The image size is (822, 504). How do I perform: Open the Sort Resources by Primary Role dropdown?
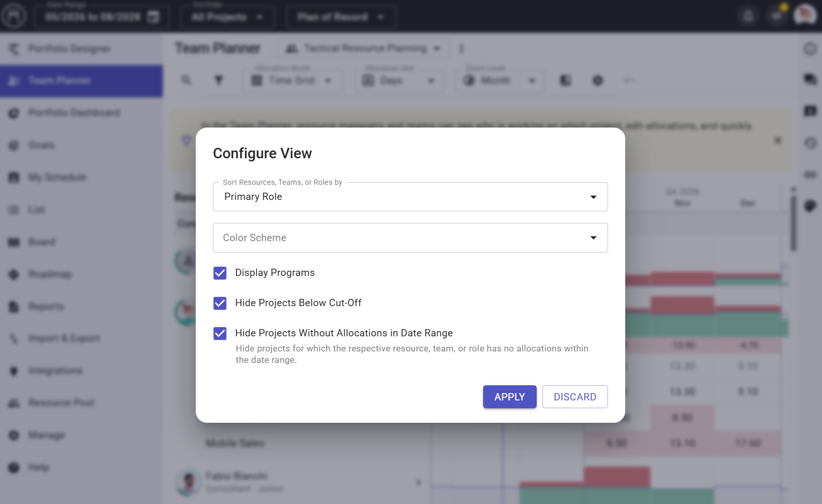click(410, 197)
